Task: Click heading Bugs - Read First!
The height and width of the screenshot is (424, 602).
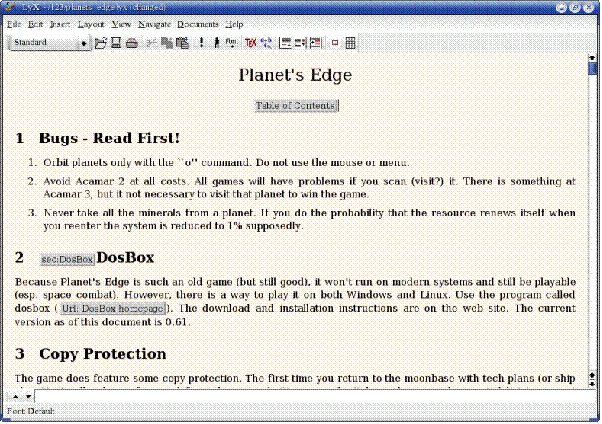Action: (x=109, y=138)
